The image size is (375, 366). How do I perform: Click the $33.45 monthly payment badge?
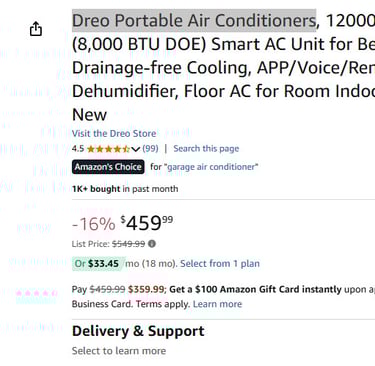pyautogui.click(x=99, y=264)
